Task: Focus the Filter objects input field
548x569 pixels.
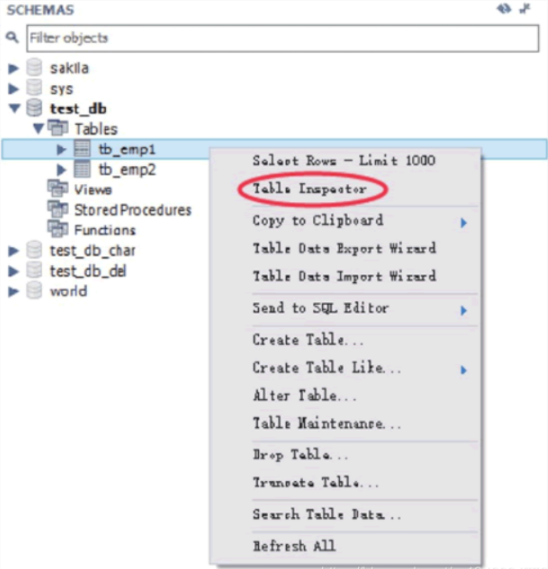Action: click(x=282, y=38)
